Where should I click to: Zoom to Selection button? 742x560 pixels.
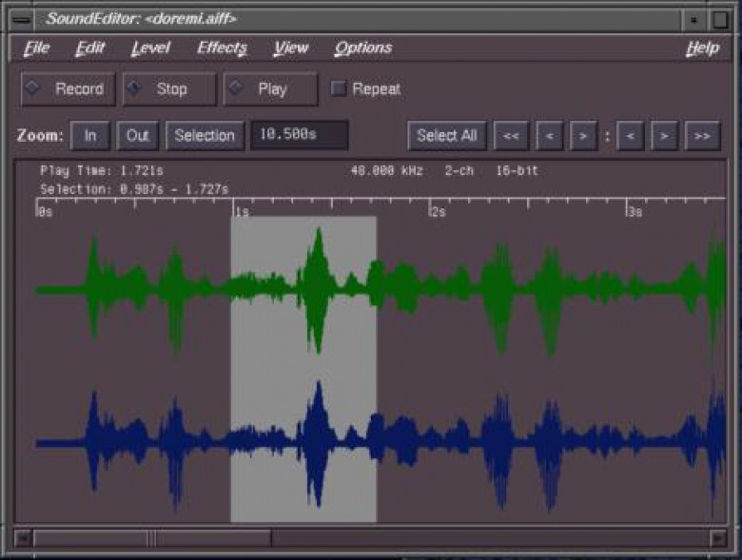205,136
